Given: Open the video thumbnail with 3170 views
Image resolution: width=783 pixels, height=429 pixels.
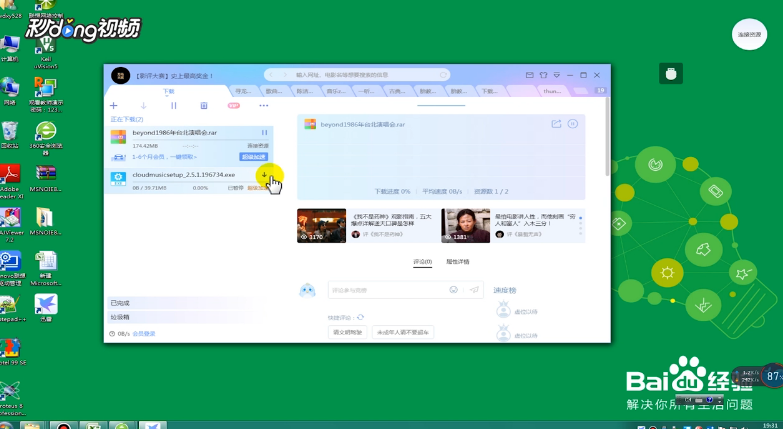Looking at the screenshot, I should pos(322,226).
